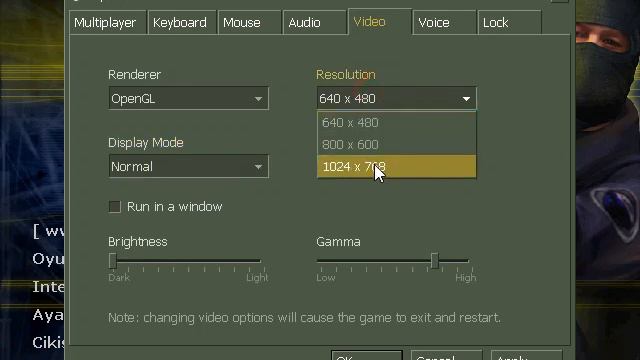This screenshot has width=640, height=360.
Task: Click the Video tab
Action: coord(380,22)
